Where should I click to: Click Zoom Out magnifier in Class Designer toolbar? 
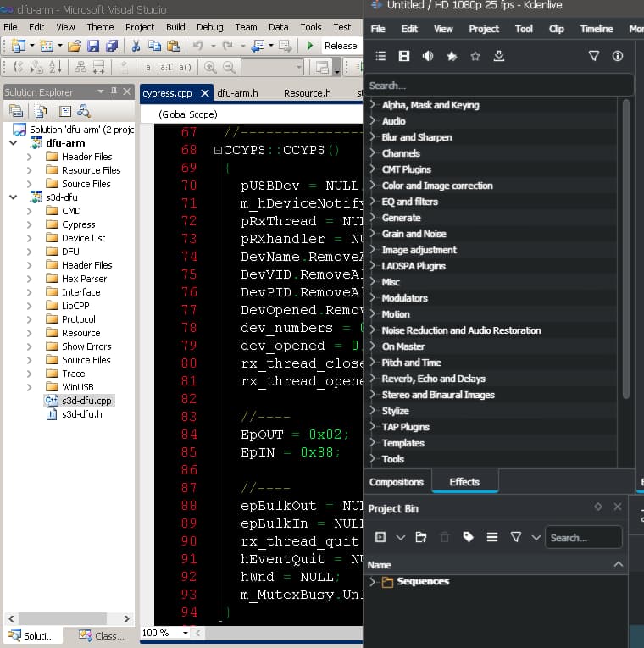point(229,67)
